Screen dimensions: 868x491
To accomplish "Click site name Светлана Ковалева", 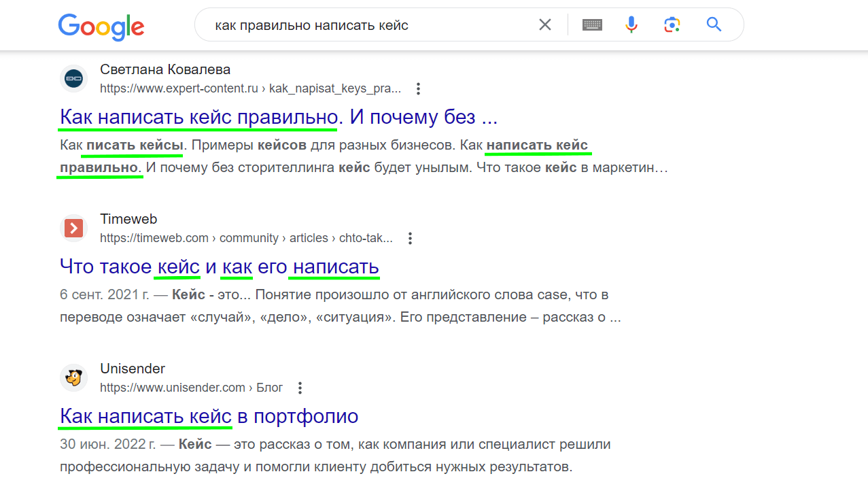I will pyautogui.click(x=165, y=69).
